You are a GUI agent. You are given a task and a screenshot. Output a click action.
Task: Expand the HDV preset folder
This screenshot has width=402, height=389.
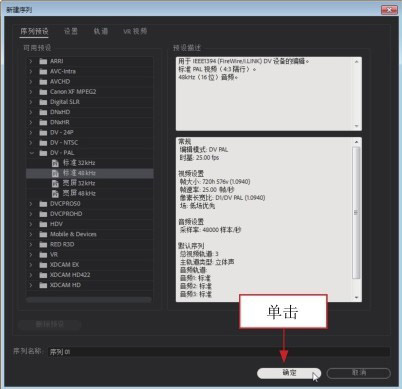click(x=31, y=224)
